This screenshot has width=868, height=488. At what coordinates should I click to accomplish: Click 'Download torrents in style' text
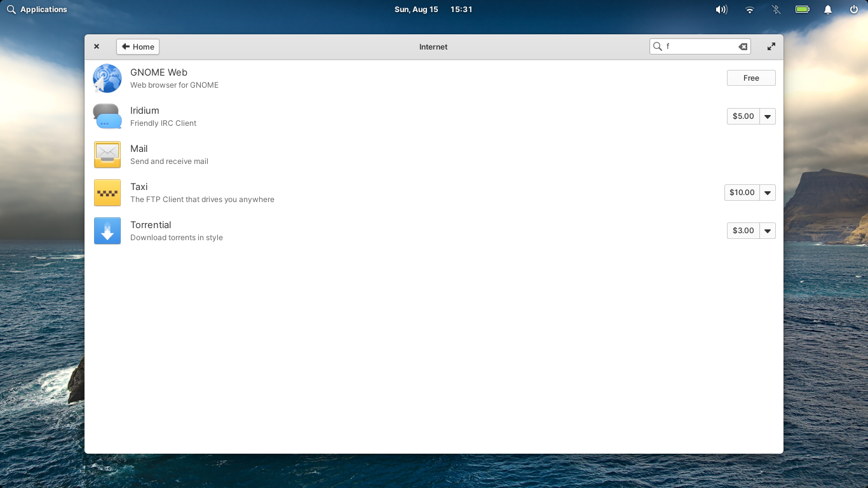point(177,238)
